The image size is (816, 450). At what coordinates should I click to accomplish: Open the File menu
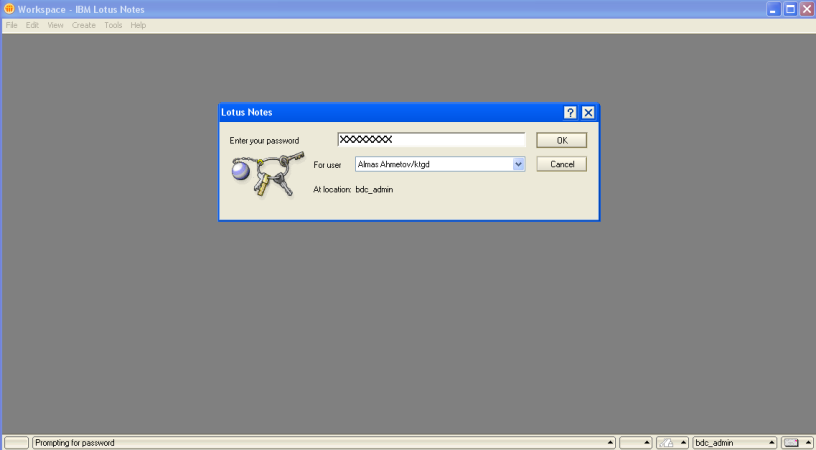pyautogui.click(x=11, y=25)
